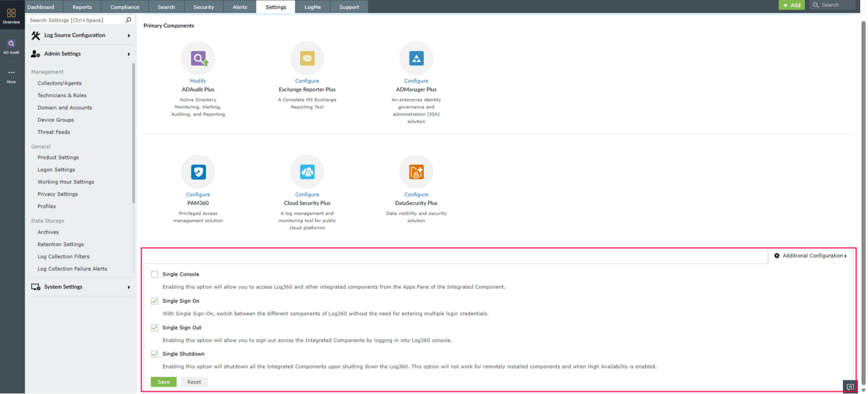The height and width of the screenshot is (394, 868).
Task: Expand Log Source Configuration arrow
Action: (x=129, y=36)
